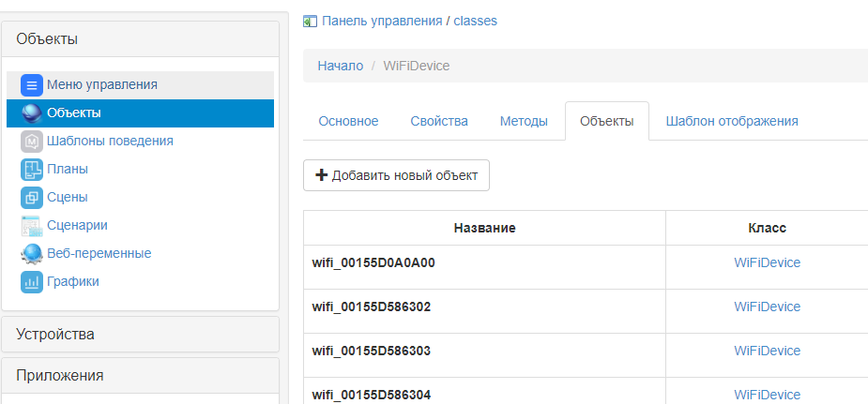Expand the Приложения accordion section

pos(141,375)
